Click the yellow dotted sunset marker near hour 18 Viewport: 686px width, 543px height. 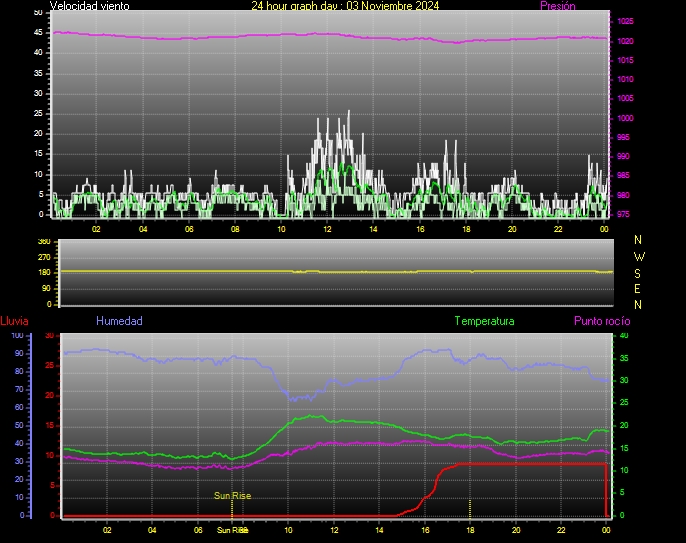click(x=470, y=509)
